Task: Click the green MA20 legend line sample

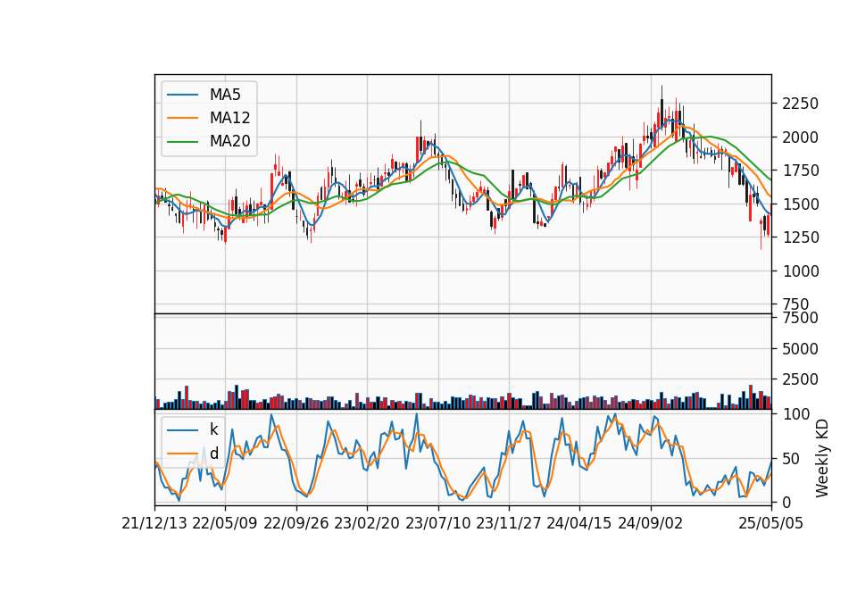Action: pos(182,142)
